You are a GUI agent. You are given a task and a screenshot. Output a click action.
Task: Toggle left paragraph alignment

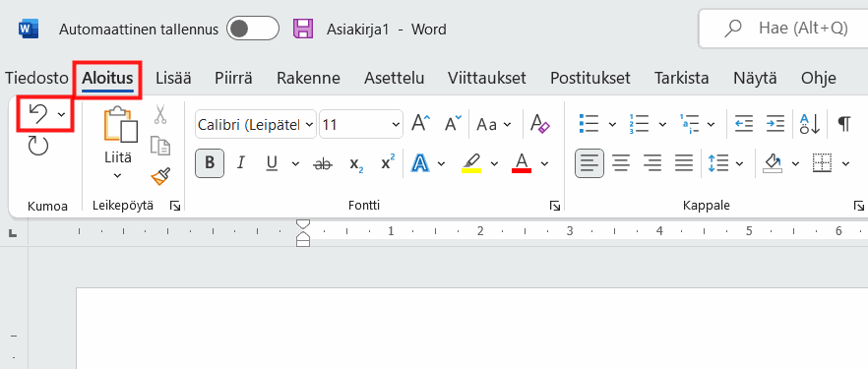[x=589, y=163]
